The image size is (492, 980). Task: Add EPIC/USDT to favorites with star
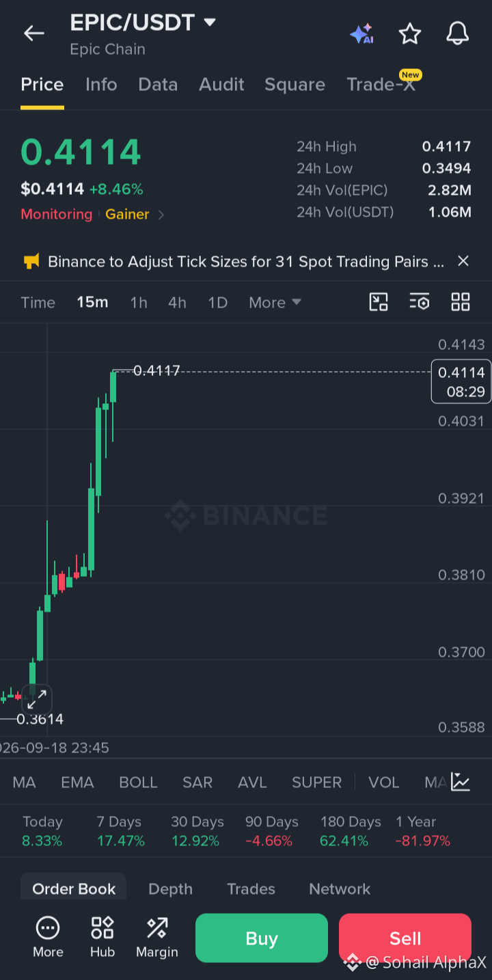pyautogui.click(x=410, y=33)
